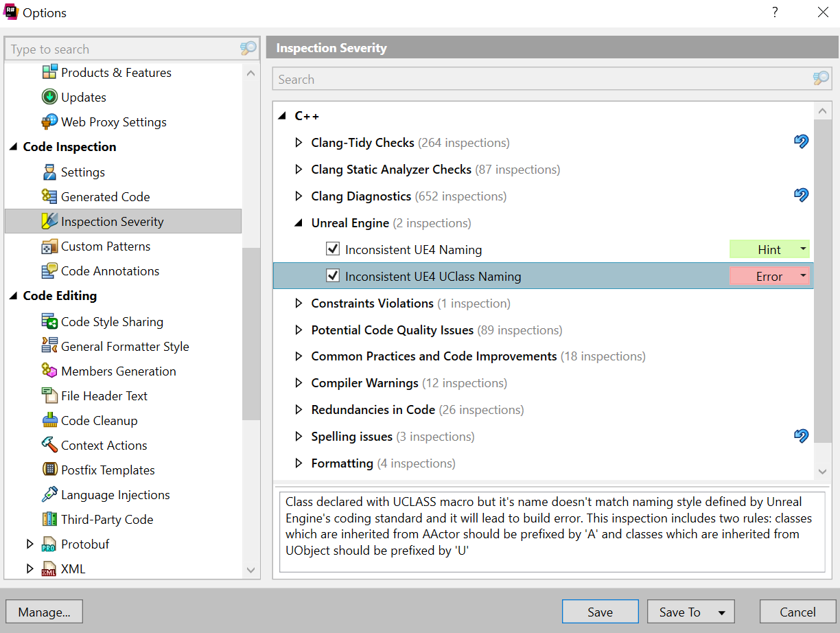Expand the Constraints Violations group
The image size is (840, 633).
tap(299, 303)
